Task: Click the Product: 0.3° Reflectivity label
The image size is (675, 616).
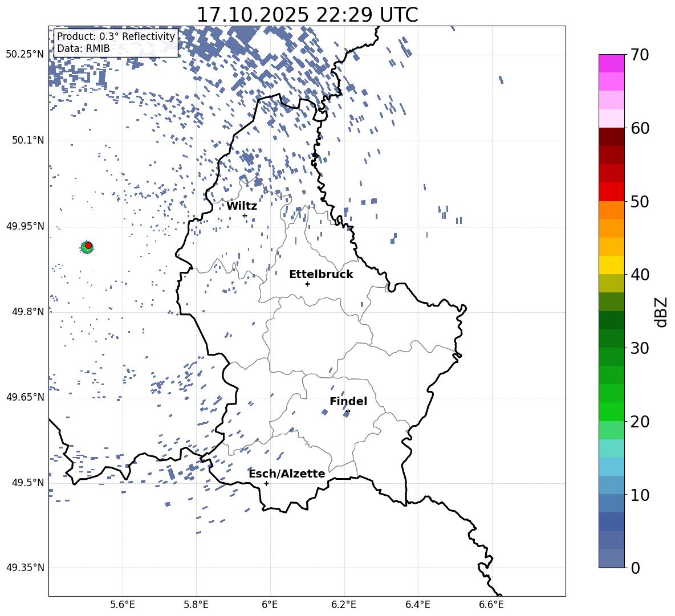Action: (116, 36)
